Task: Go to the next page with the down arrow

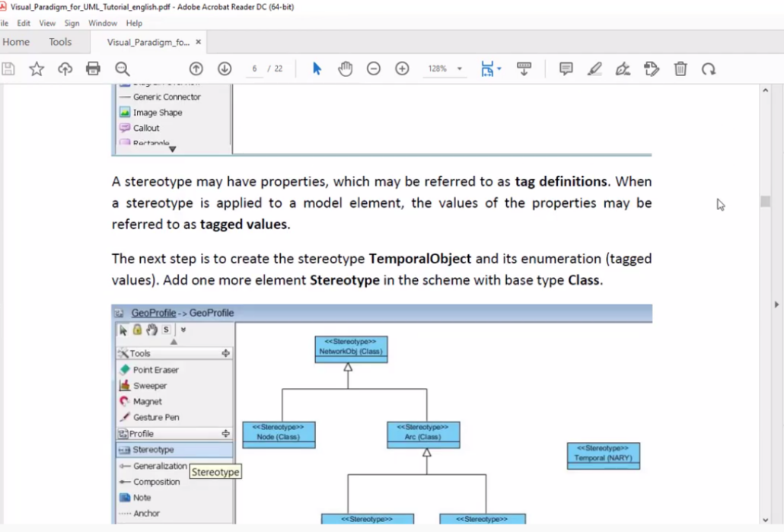Action: (x=225, y=68)
